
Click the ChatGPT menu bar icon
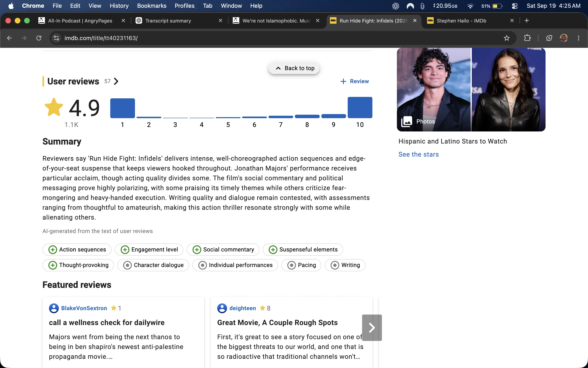coord(395,6)
